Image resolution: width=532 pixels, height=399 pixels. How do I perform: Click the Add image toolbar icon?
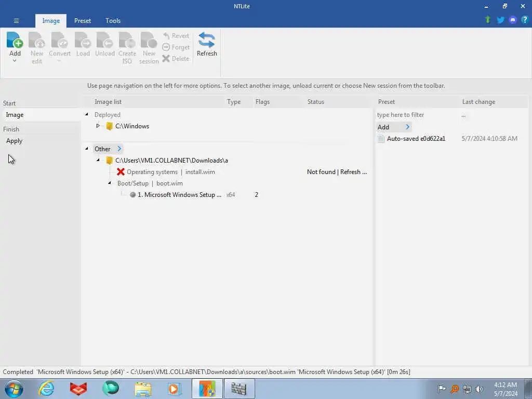15,40
